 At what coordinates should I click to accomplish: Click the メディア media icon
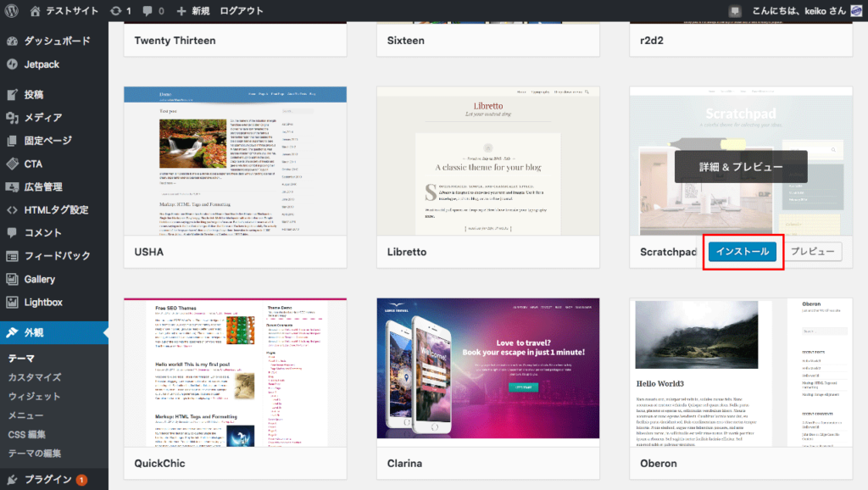12,117
